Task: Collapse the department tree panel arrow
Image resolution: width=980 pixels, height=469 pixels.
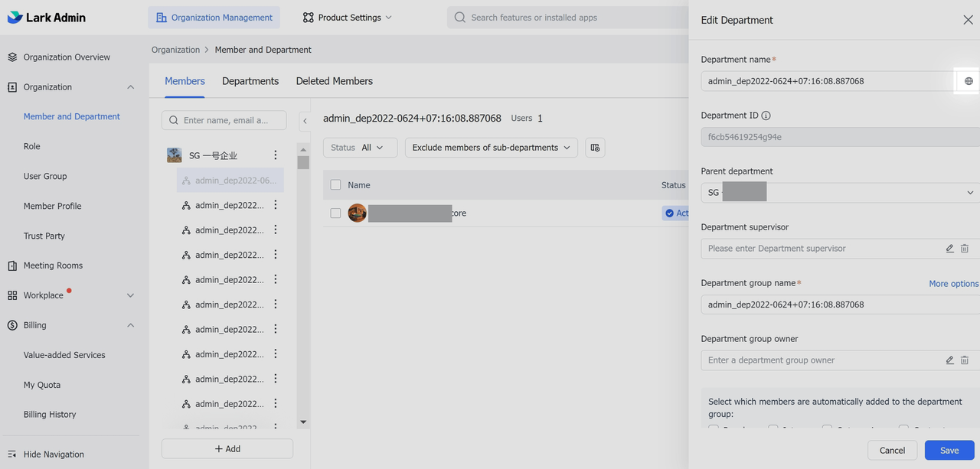Action: 305,121
